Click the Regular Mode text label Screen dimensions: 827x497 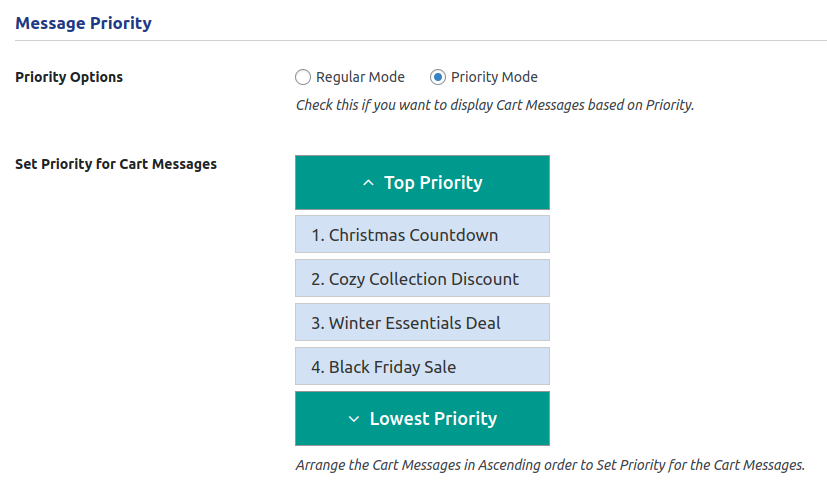[360, 77]
